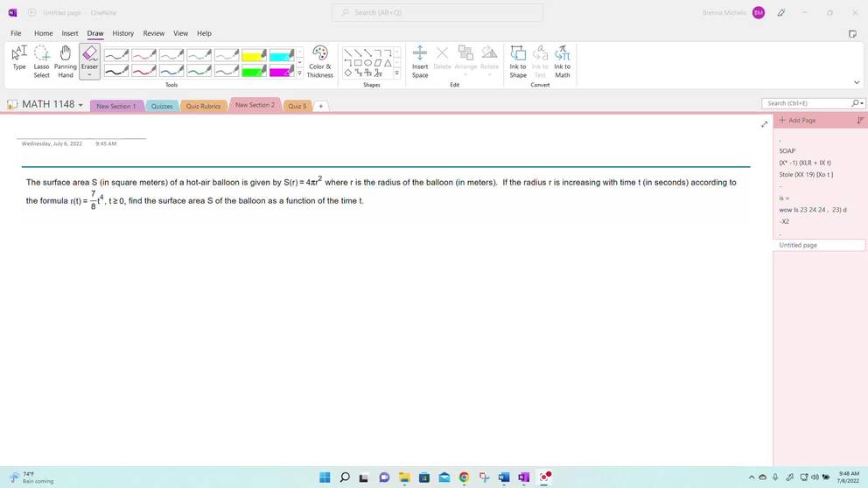Select the Lasso Select tool

pos(41,61)
